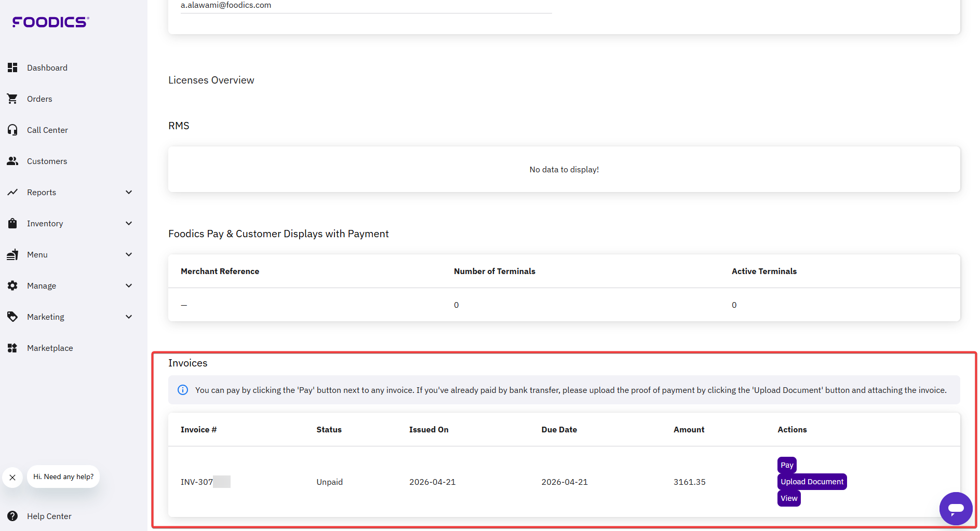The image size is (980, 531).
Task: Click the Merchant Reference column header
Action: point(220,271)
